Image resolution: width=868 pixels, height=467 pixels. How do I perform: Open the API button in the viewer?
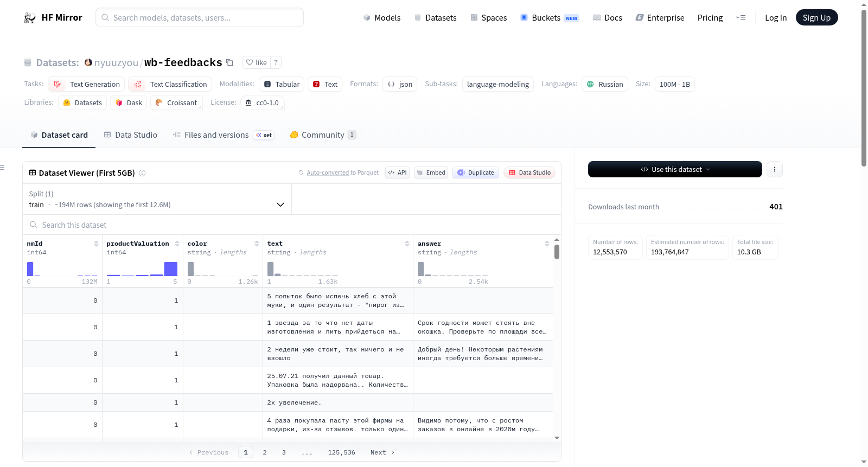pyautogui.click(x=397, y=172)
